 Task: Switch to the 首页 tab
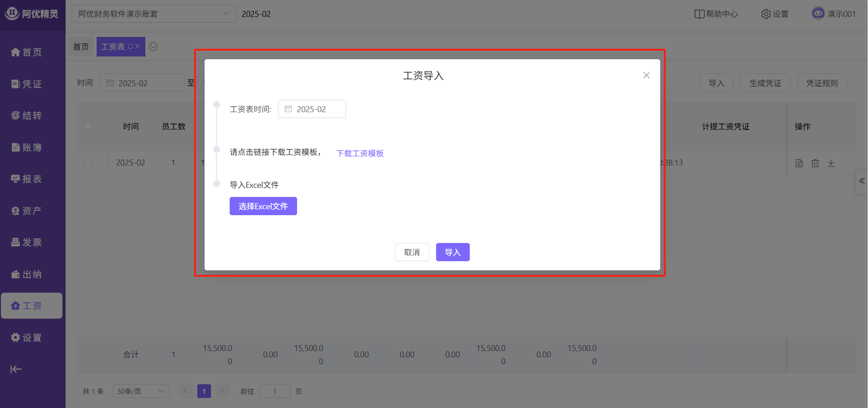pos(81,47)
